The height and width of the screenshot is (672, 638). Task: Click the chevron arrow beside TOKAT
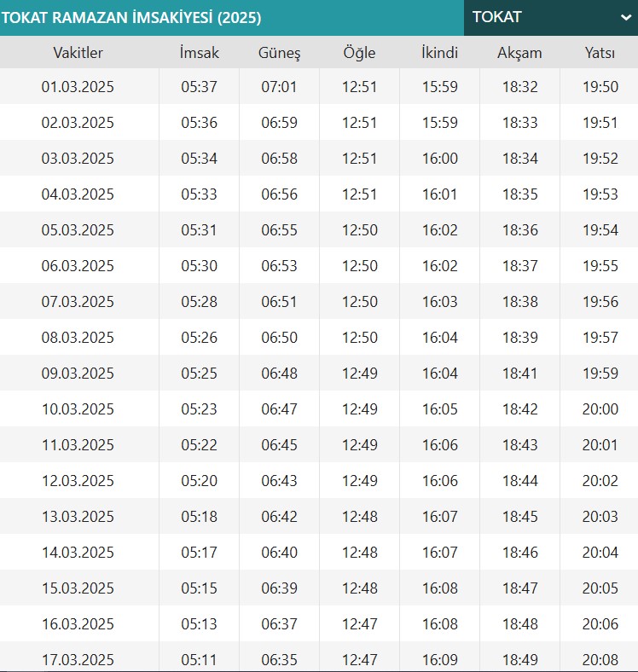[625, 18]
